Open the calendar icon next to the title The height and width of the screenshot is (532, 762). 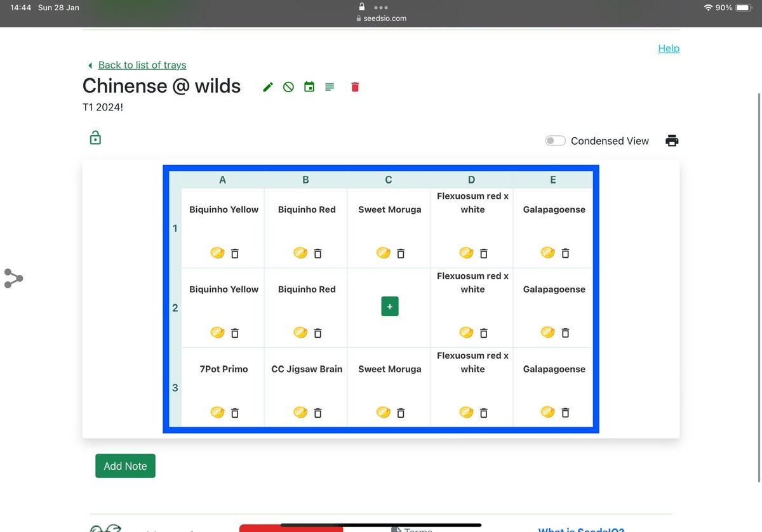pos(309,87)
